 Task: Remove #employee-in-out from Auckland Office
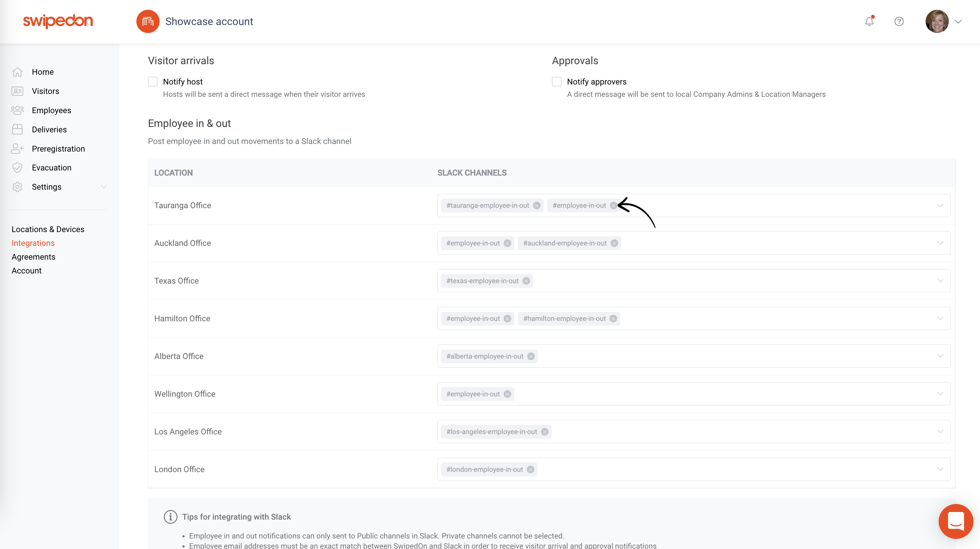coord(507,243)
